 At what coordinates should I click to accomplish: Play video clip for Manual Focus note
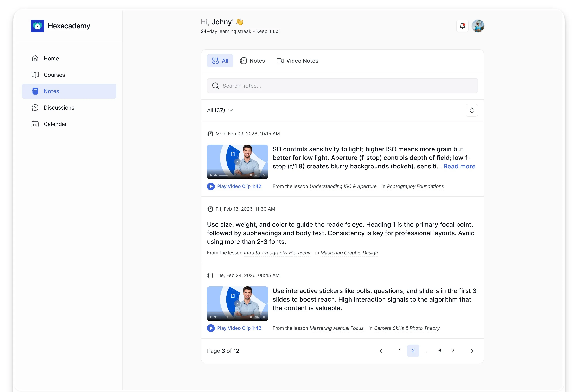234,328
